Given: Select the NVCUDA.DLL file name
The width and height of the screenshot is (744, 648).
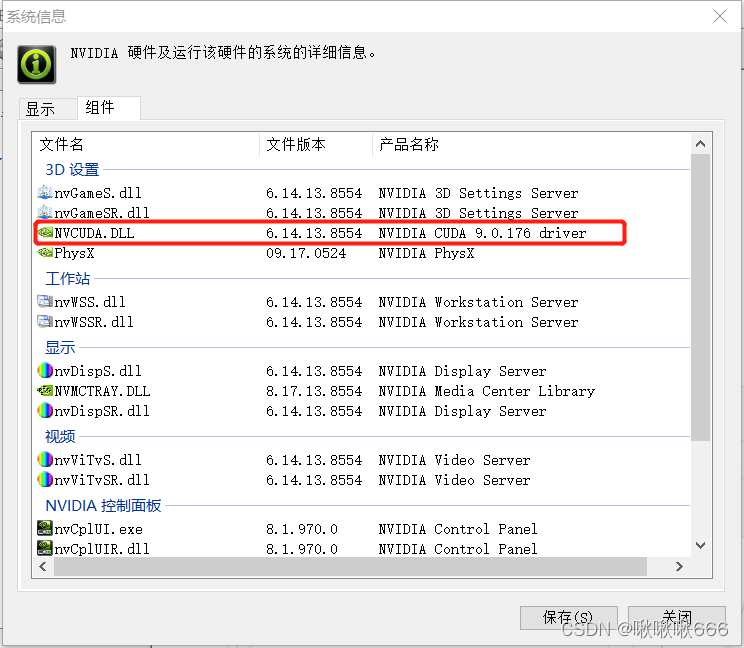Looking at the screenshot, I should tap(94, 233).
